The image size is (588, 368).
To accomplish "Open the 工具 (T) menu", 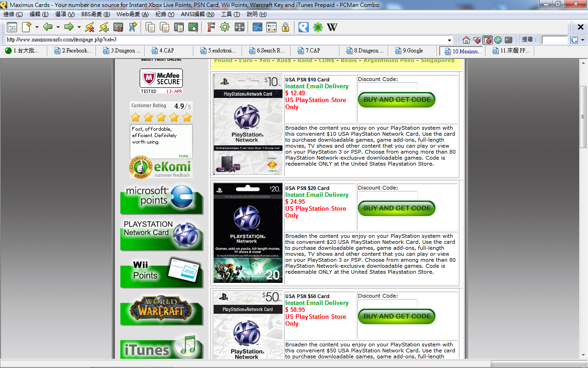I will point(231,14).
